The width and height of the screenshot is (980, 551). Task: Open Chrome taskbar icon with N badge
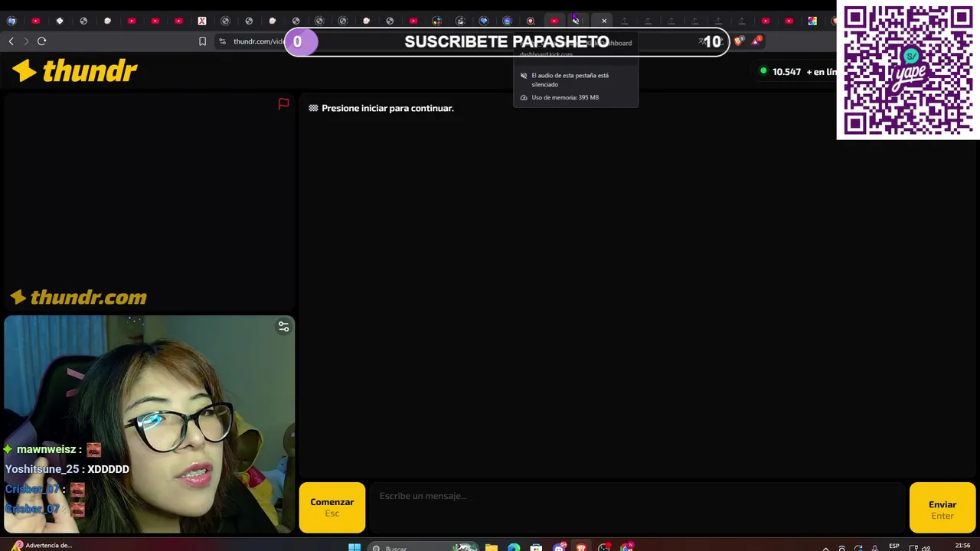point(627,547)
